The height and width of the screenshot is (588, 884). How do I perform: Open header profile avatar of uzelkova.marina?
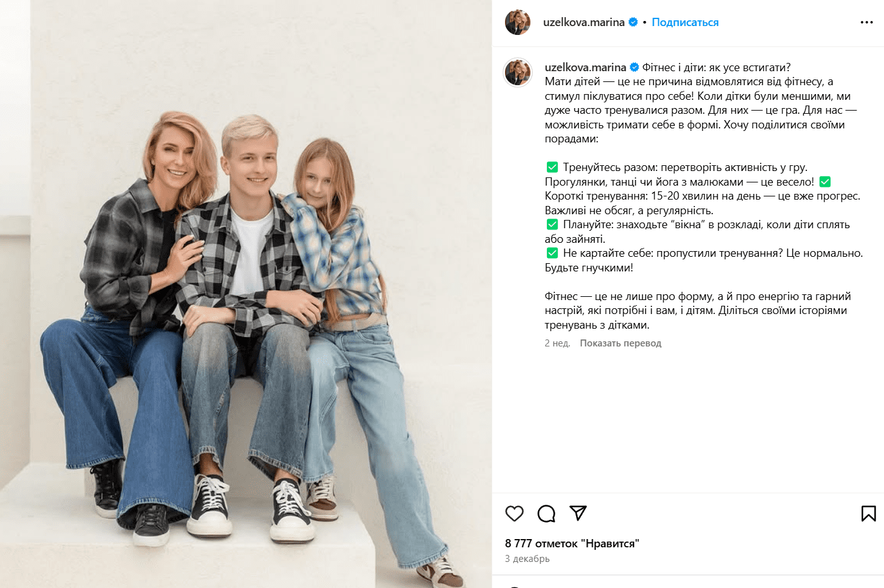pyautogui.click(x=518, y=22)
